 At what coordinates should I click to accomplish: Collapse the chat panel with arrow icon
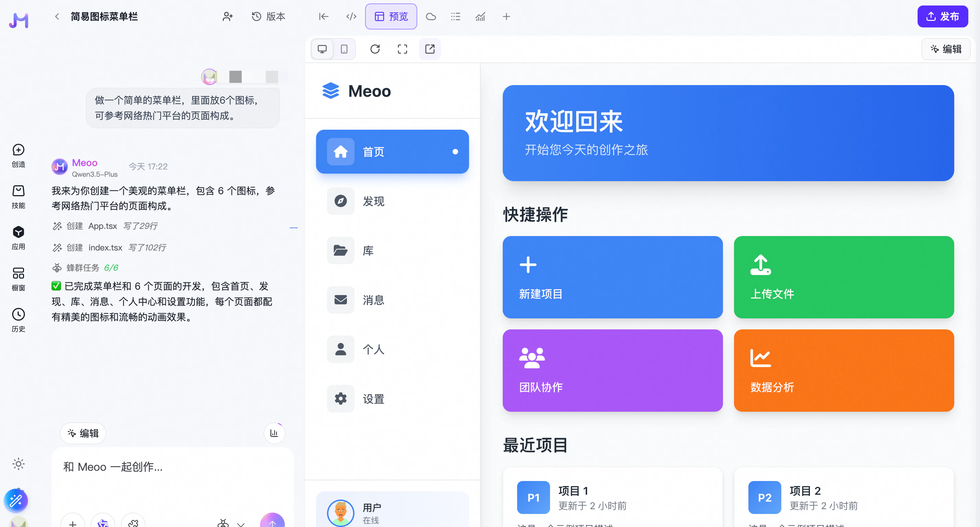(323, 16)
